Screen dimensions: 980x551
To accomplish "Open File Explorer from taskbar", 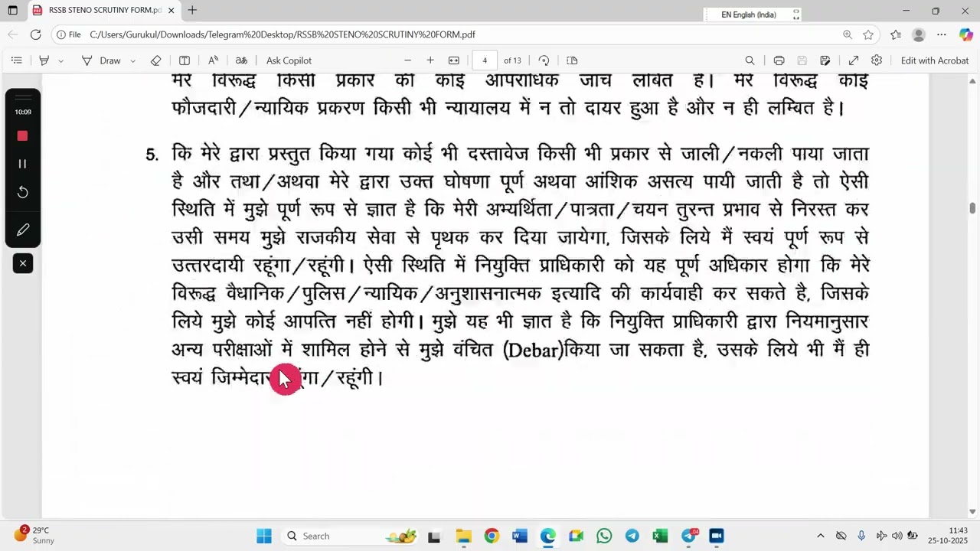I will (463, 536).
